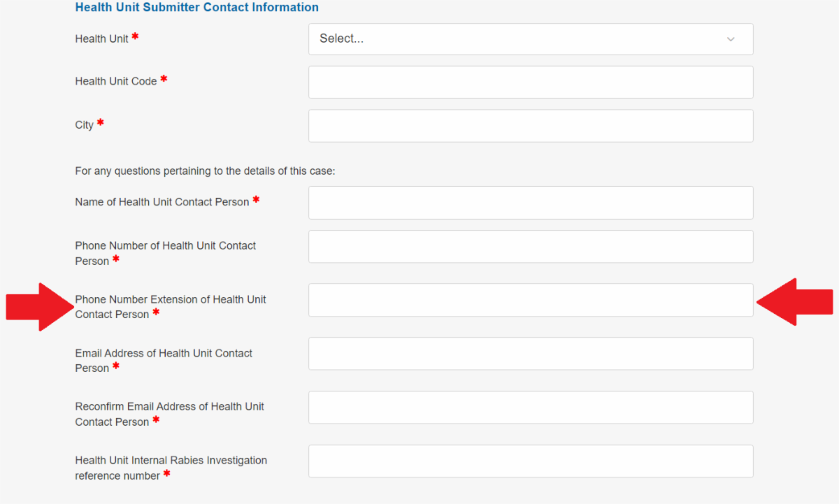Click the 'City' label text
Image resolution: width=839 pixels, height=504 pixels.
(x=85, y=125)
